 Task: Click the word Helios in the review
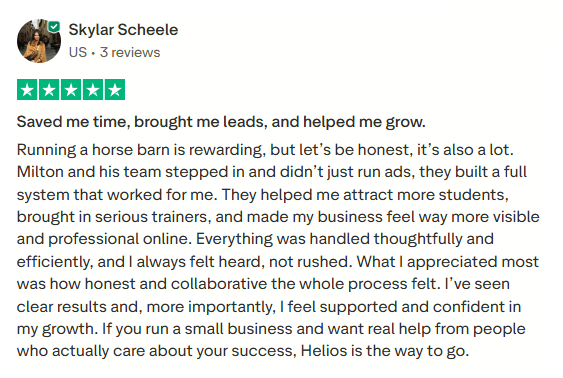pos(324,351)
